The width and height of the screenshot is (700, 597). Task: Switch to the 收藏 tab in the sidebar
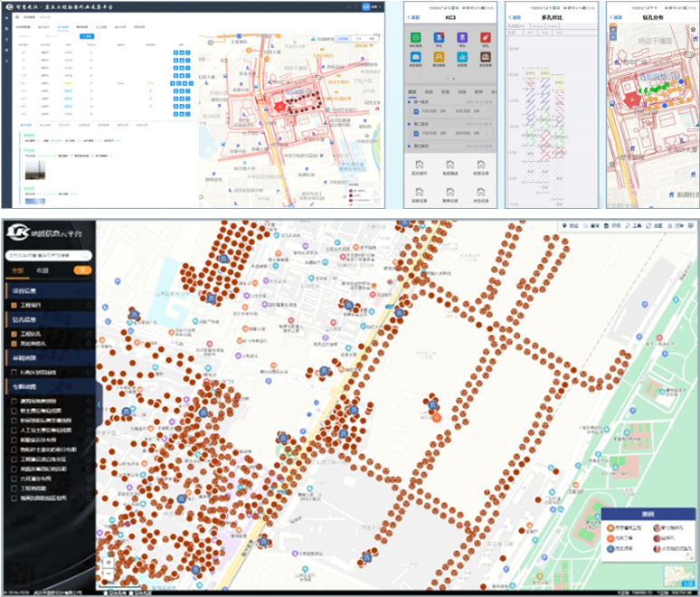[x=43, y=270]
